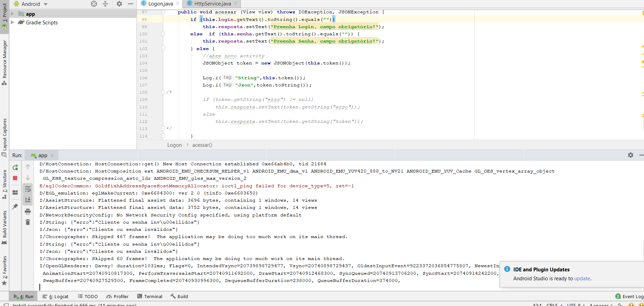Image resolution: width=644 pixels, height=306 pixels.
Task: Toggle the 4: Run tool window button
Action: [24, 296]
